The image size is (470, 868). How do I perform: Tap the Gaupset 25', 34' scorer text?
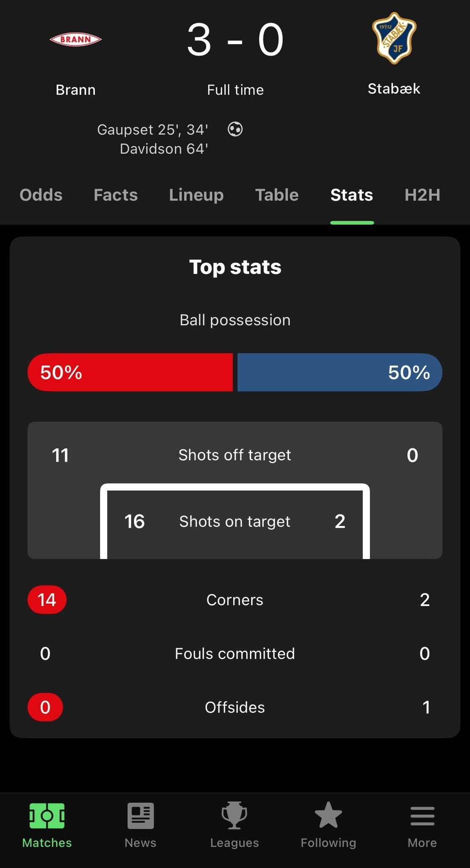[x=153, y=129]
